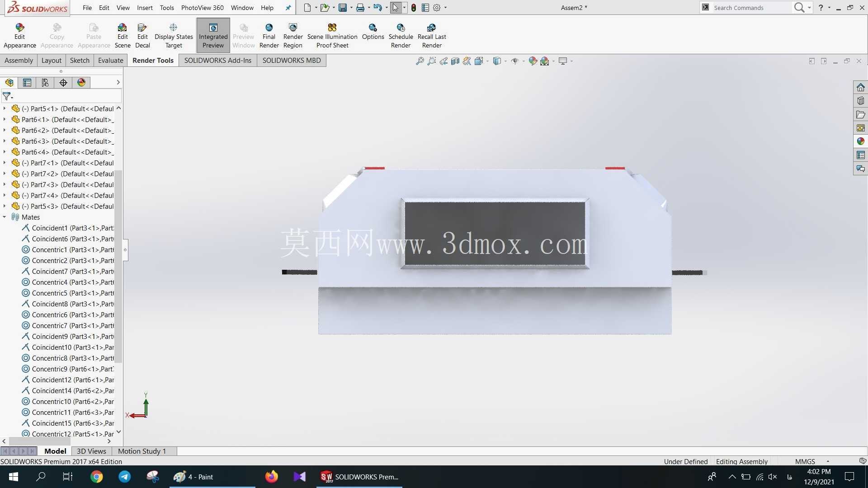
Task: Expand the Part6<4> tree node
Action: click(5, 152)
